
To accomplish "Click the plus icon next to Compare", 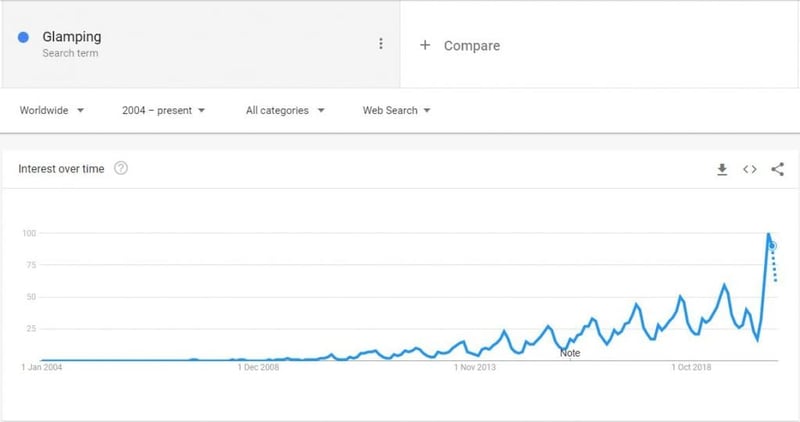I will [424, 45].
